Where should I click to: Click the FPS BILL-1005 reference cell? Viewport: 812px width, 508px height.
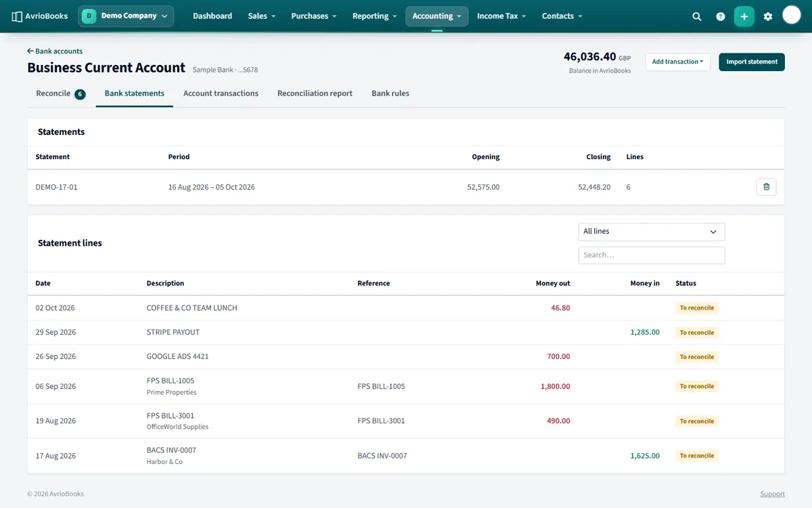(382, 386)
